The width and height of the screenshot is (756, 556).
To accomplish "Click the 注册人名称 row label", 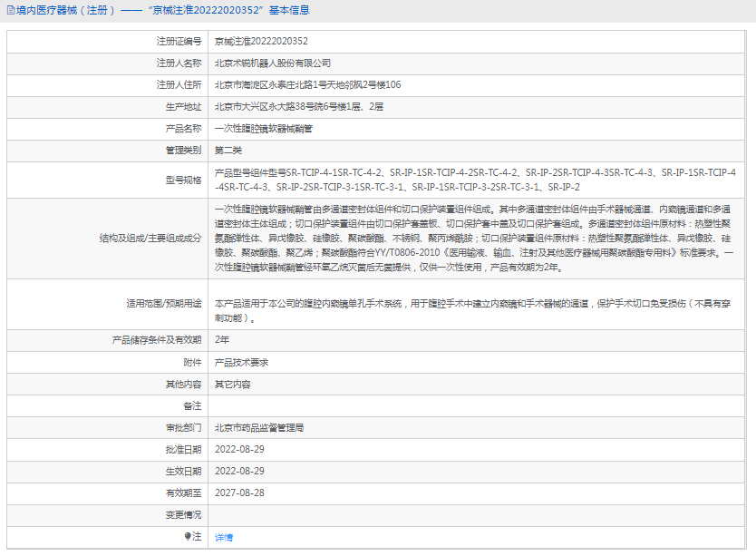I will point(179,63).
